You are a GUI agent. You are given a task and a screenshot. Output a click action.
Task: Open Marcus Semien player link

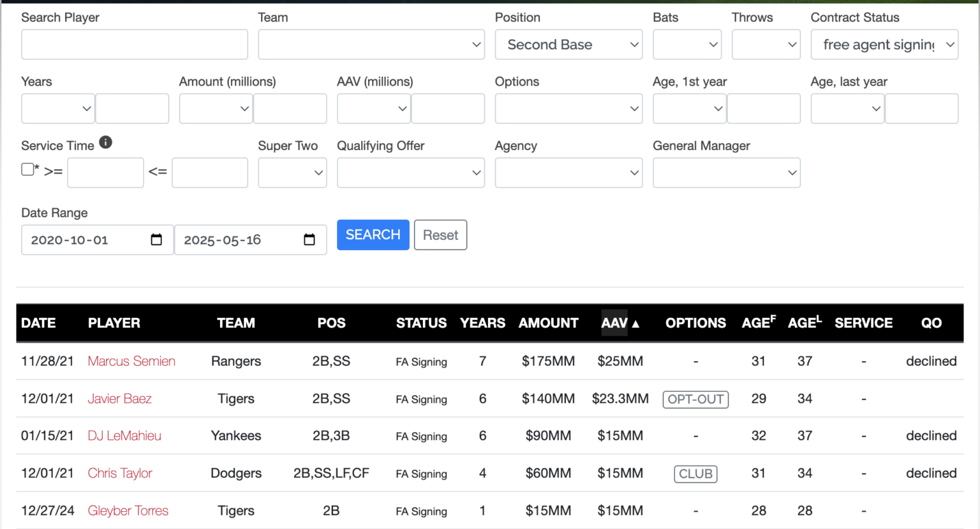point(131,361)
